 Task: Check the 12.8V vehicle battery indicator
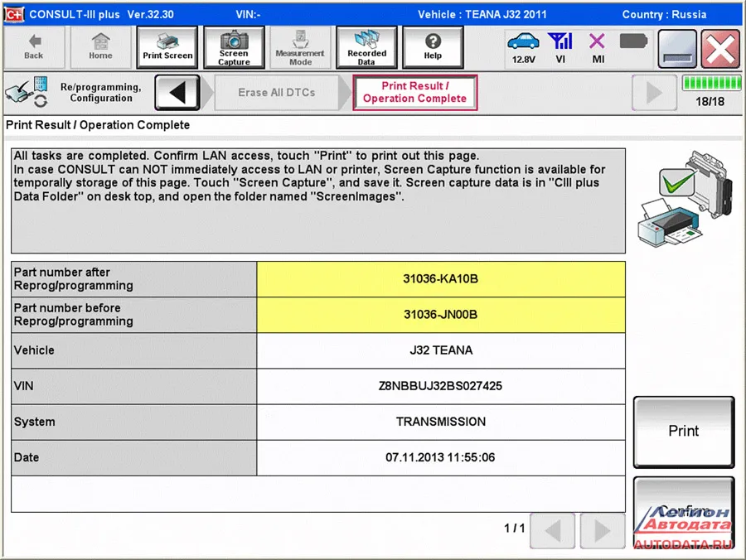(x=523, y=48)
